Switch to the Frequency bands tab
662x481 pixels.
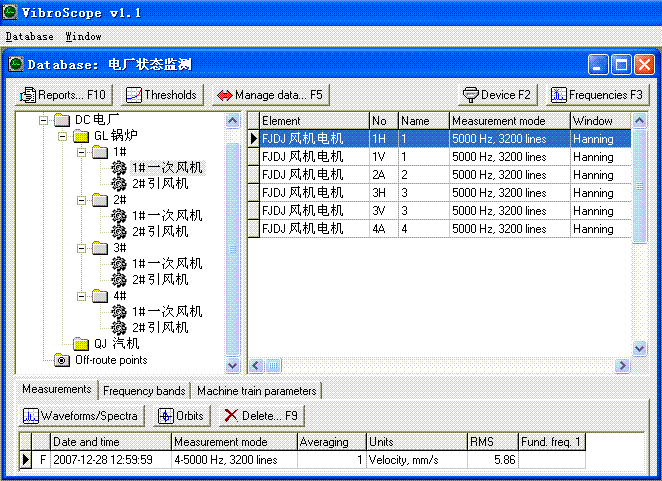click(144, 391)
